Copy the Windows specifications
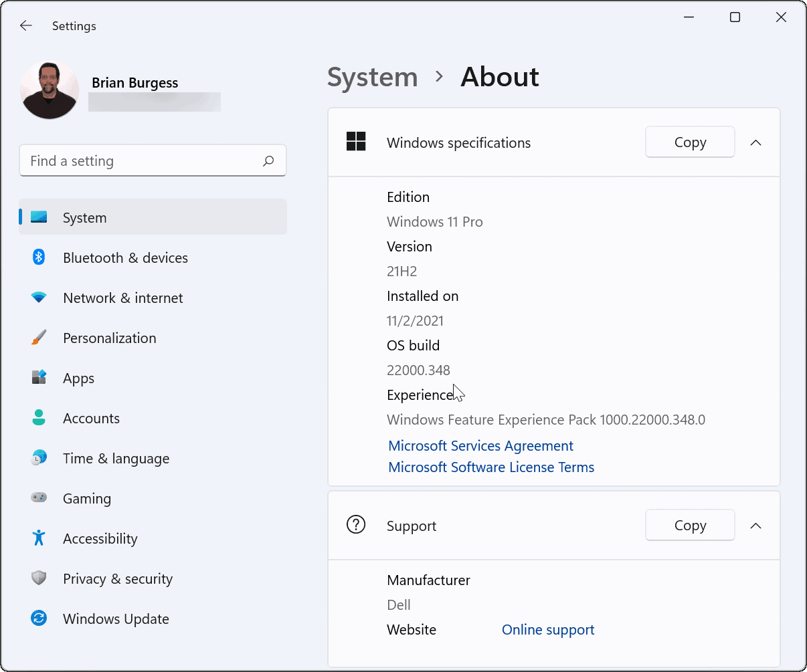Image resolution: width=807 pixels, height=672 pixels. coord(690,142)
